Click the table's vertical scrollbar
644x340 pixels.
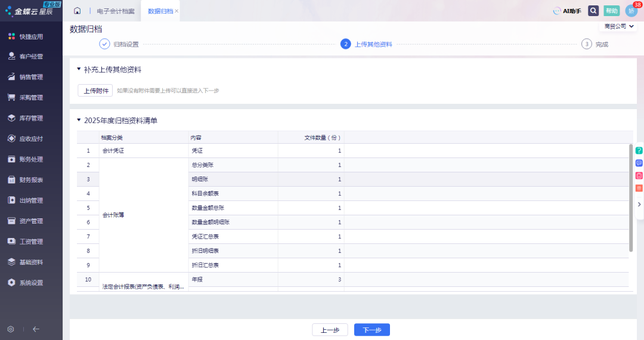click(631, 197)
